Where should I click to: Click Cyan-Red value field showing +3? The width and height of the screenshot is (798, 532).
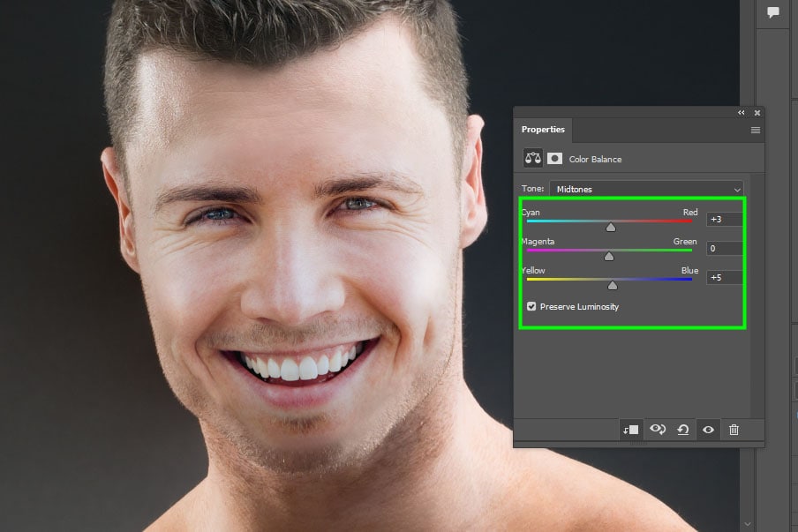[x=724, y=219]
